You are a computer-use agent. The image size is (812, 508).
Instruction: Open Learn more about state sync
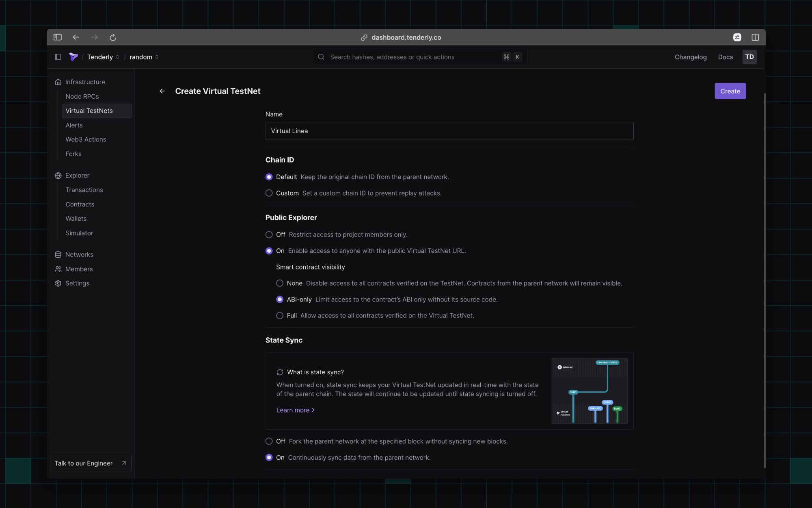[x=295, y=410]
